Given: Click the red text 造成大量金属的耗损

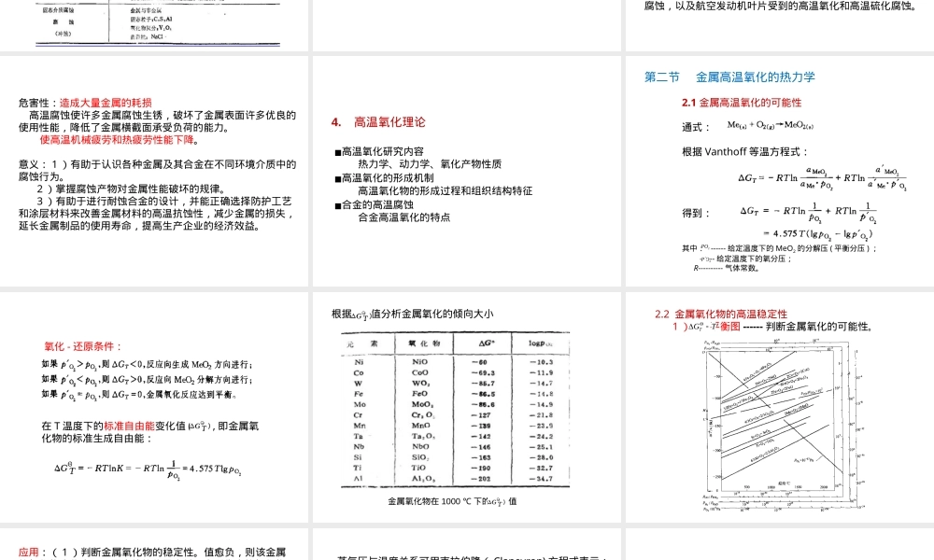Looking at the screenshot, I should 106,103.
